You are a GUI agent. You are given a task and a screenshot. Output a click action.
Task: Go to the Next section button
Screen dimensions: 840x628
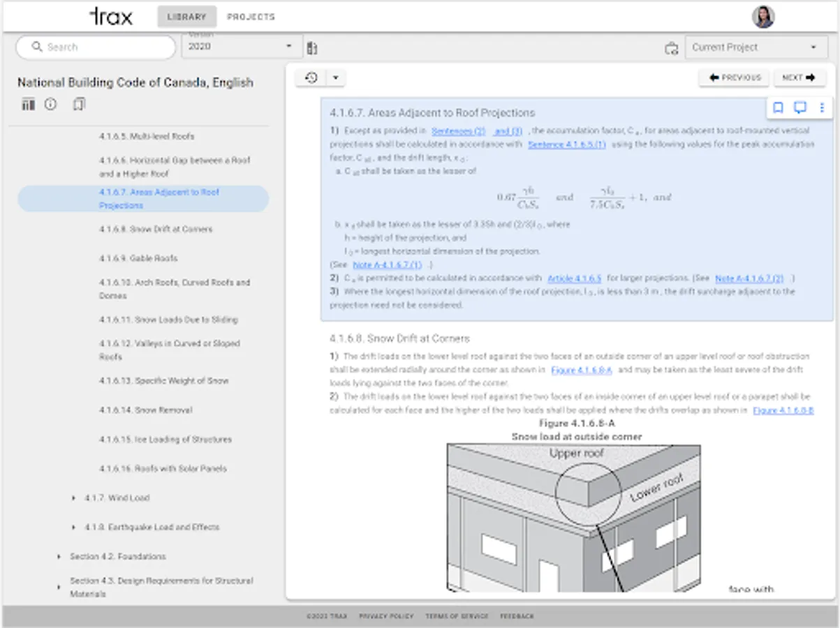pos(799,77)
